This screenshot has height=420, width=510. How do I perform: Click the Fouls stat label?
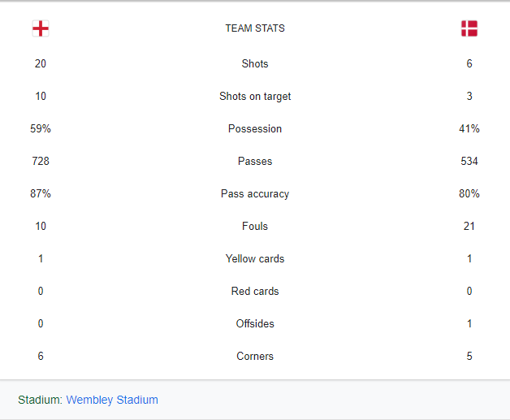coord(255,226)
